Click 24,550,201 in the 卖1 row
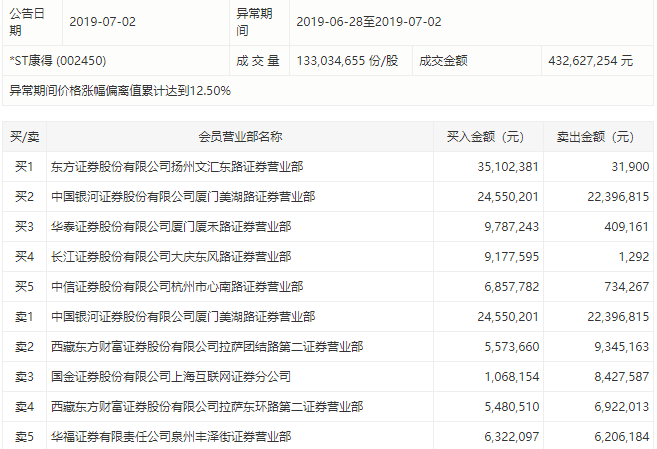This screenshot has width=657, height=449. coord(508,317)
